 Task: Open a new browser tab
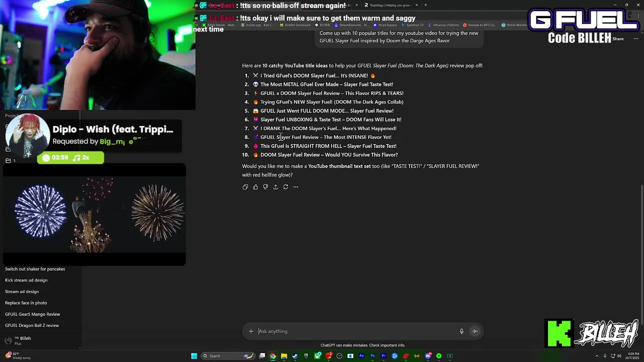pos(426,5)
